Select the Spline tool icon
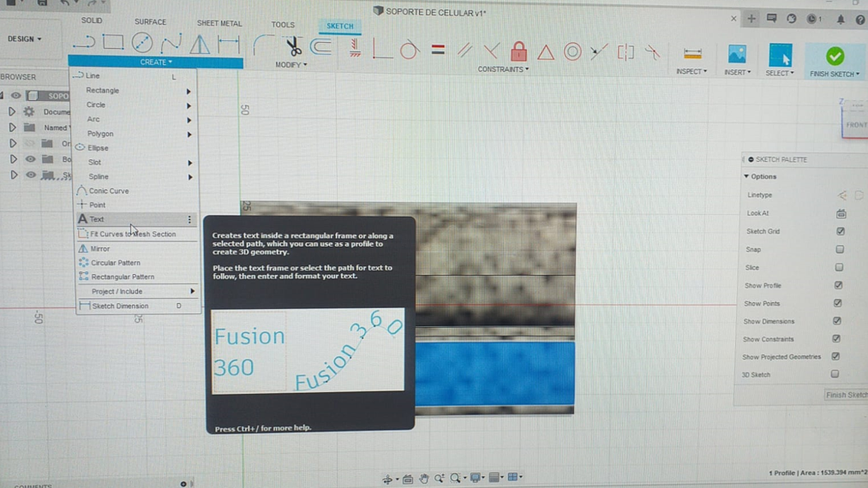Screen dimensions: 868x488 pyautogui.click(x=171, y=43)
